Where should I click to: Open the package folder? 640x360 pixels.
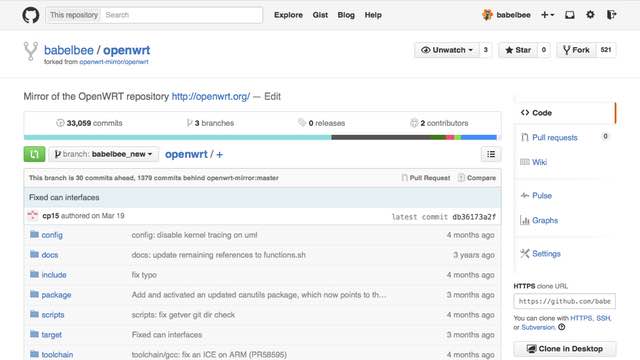tap(56, 295)
